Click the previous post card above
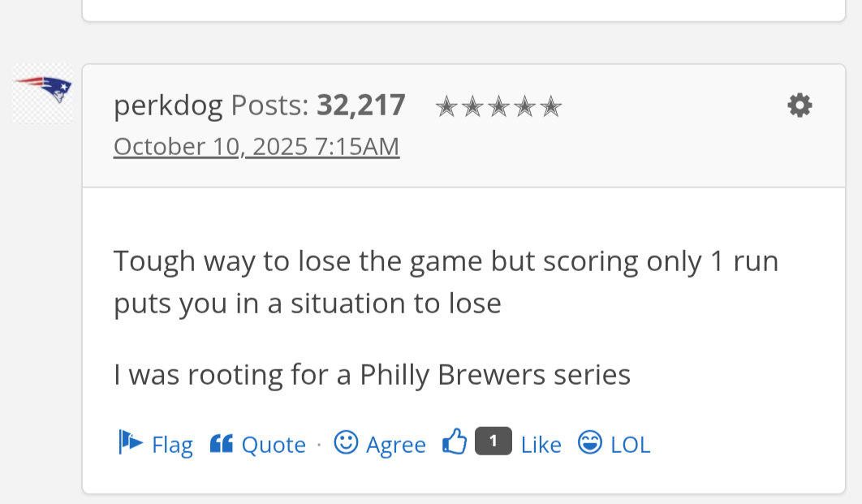This screenshot has width=862, height=504. [x=463, y=9]
